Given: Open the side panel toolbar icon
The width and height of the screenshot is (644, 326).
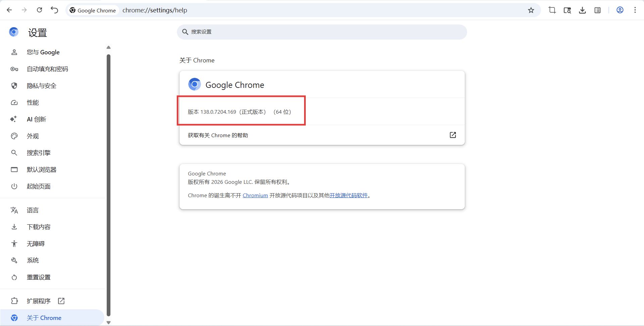Looking at the screenshot, I should click(x=597, y=10).
